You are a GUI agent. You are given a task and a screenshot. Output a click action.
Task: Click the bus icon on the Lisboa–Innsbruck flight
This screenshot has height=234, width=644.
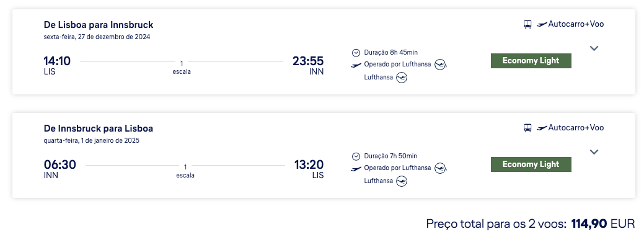click(x=527, y=24)
